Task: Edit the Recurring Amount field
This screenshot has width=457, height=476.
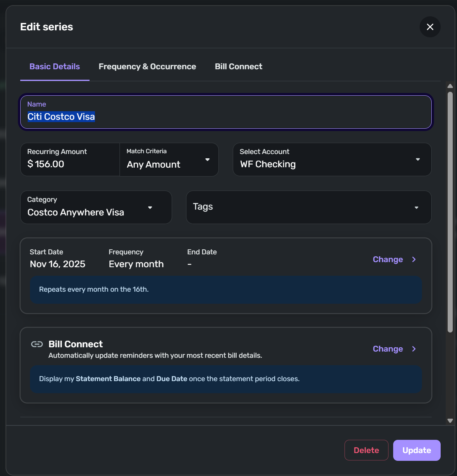Action: [x=70, y=164]
